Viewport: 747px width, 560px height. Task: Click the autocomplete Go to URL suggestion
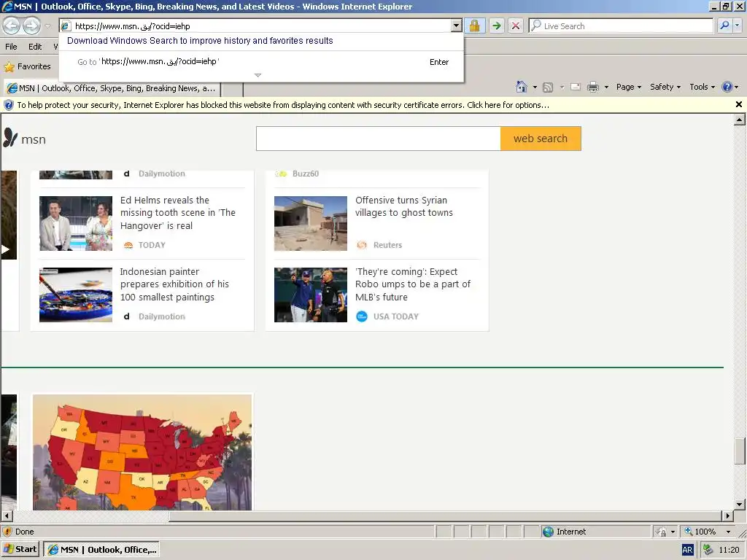(x=261, y=62)
